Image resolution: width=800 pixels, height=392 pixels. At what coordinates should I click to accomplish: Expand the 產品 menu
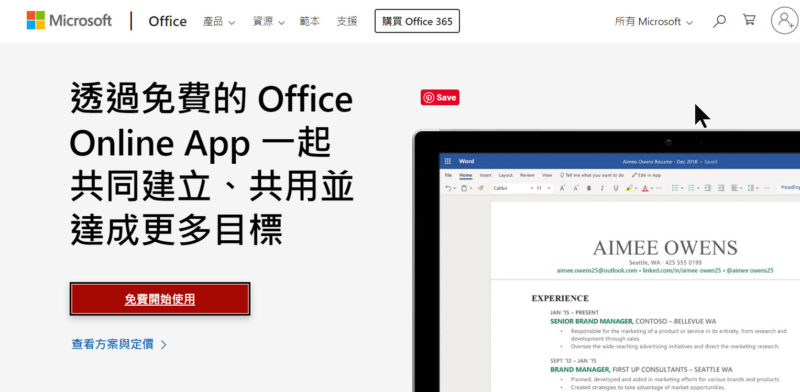(x=219, y=21)
